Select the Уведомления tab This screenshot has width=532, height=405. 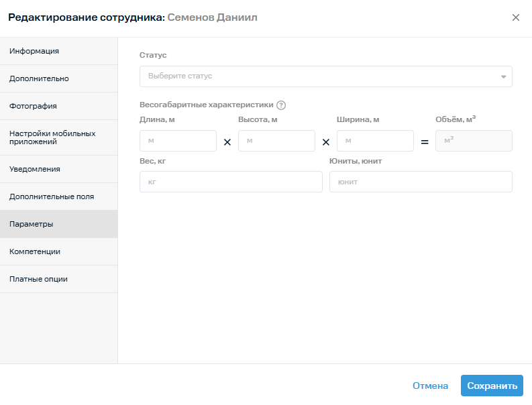[x=58, y=169]
